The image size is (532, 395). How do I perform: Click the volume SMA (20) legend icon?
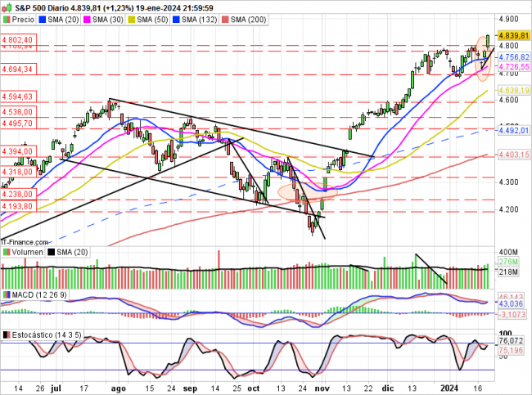pyautogui.click(x=51, y=253)
